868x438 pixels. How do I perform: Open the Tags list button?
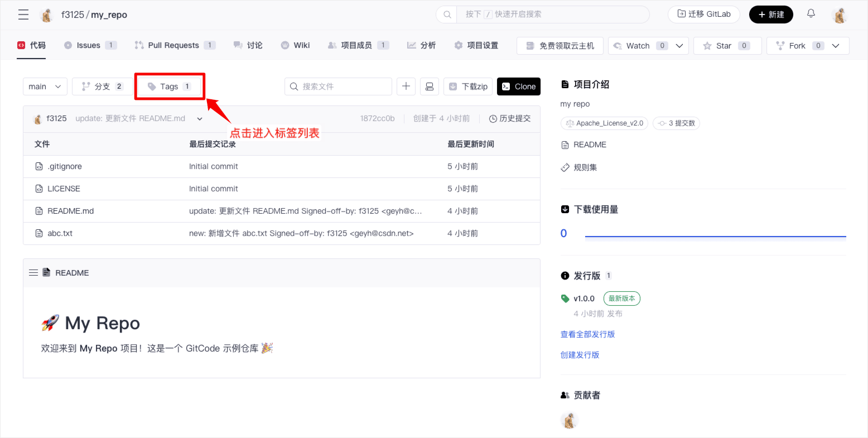coord(170,86)
